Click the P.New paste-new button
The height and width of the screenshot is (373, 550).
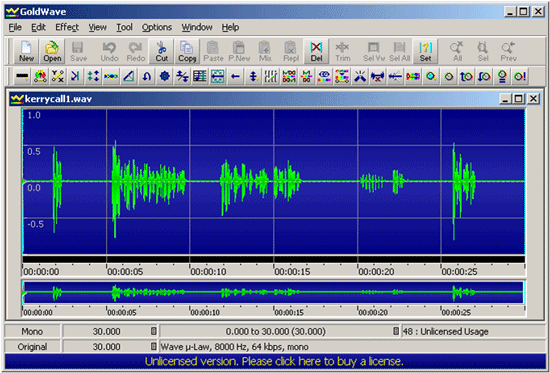(239, 51)
